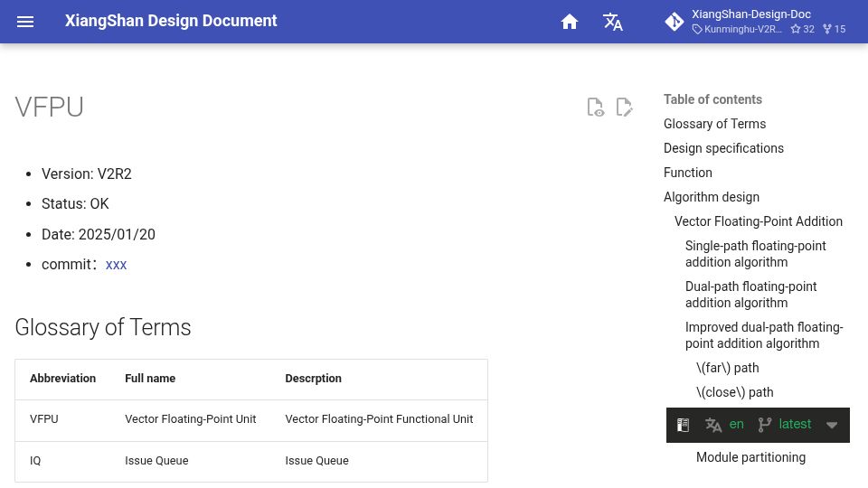The image size is (868, 488).
Task: Open Single-path floating-point addition algorithm entry
Action: point(756,254)
